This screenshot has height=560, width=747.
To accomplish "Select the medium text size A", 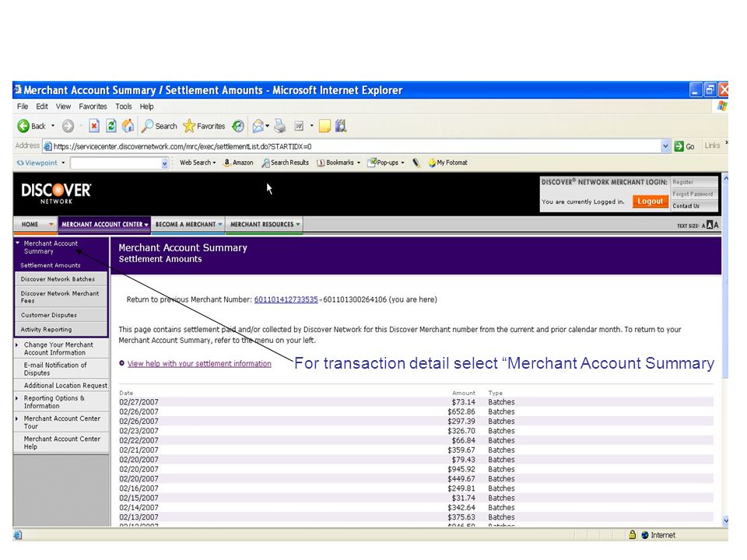I will click(710, 226).
